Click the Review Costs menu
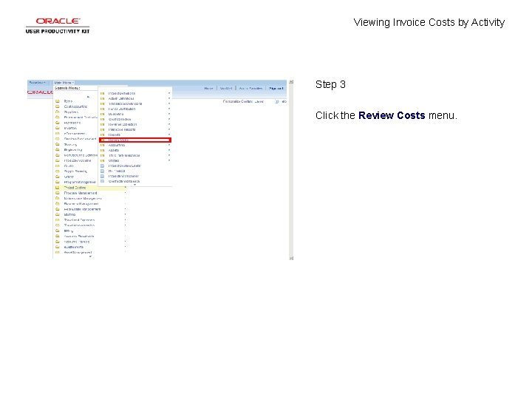Screen dimensions: 532x399 tap(135, 140)
